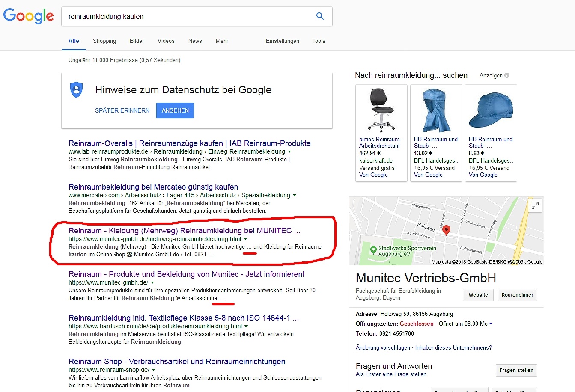575x392 pixels.
Task: Open Reinraum Shop - Verbrauchsartikel result
Action: pyautogui.click(x=177, y=362)
